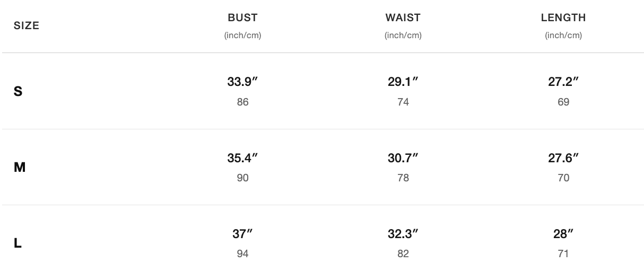Click the 37″ bust value for size L
Image resolution: width=644 pixels, height=280 pixels.
243,234
